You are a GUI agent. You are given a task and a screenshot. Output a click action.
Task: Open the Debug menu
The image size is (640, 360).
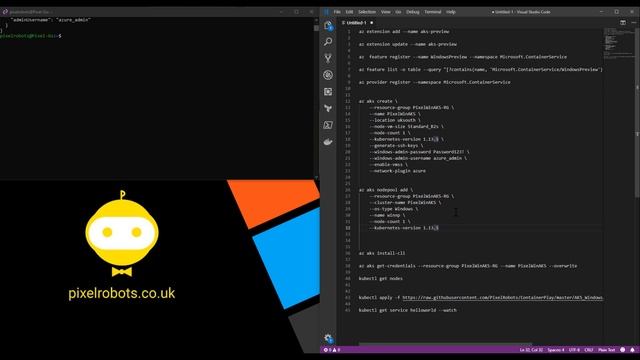coord(413,12)
